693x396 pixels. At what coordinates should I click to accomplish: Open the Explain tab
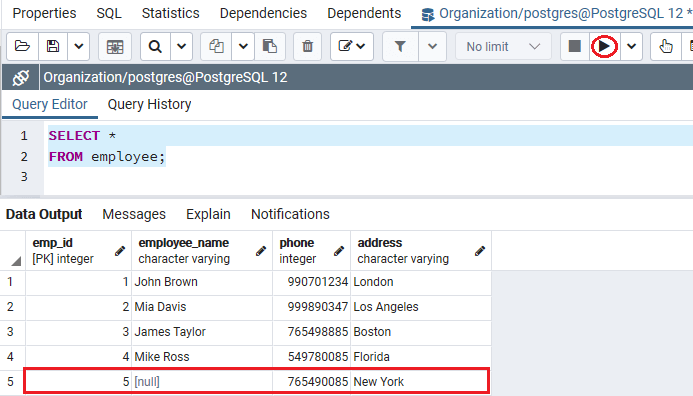point(208,214)
